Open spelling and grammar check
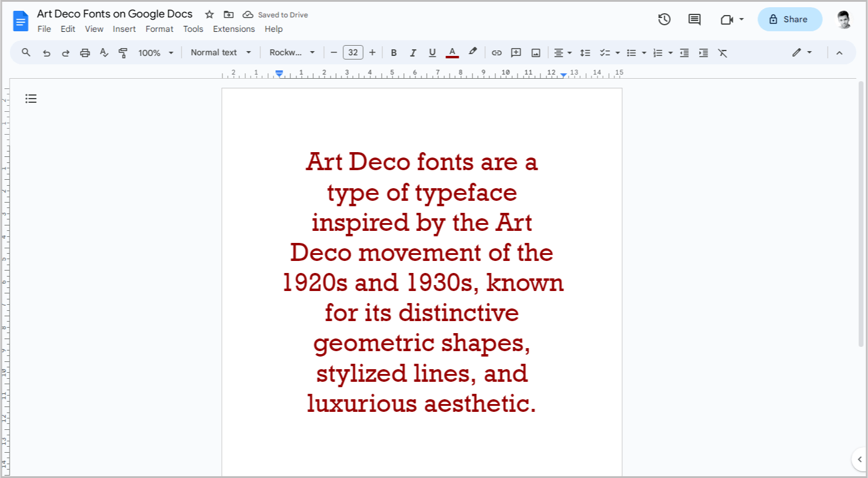Image resolution: width=868 pixels, height=478 pixels. click(x=103, y=52)
